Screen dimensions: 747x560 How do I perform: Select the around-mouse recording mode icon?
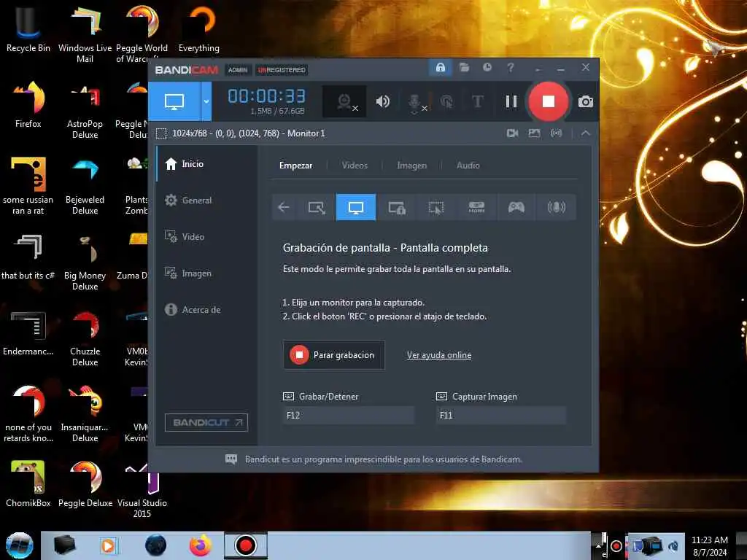(436, 207)
